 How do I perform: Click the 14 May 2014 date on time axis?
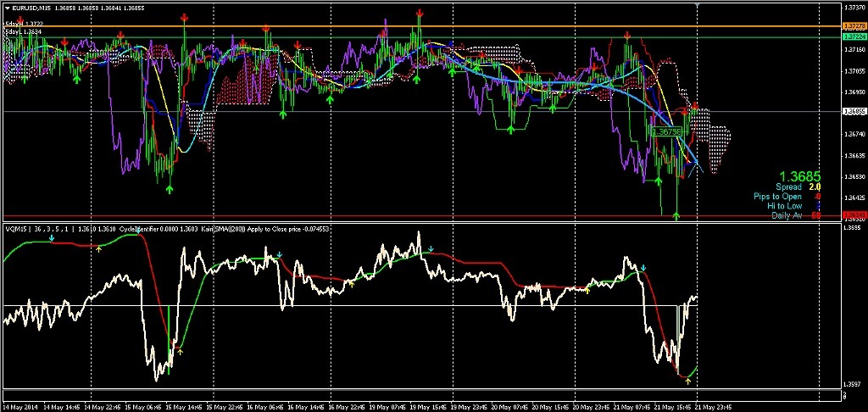(x=20, y=406)
